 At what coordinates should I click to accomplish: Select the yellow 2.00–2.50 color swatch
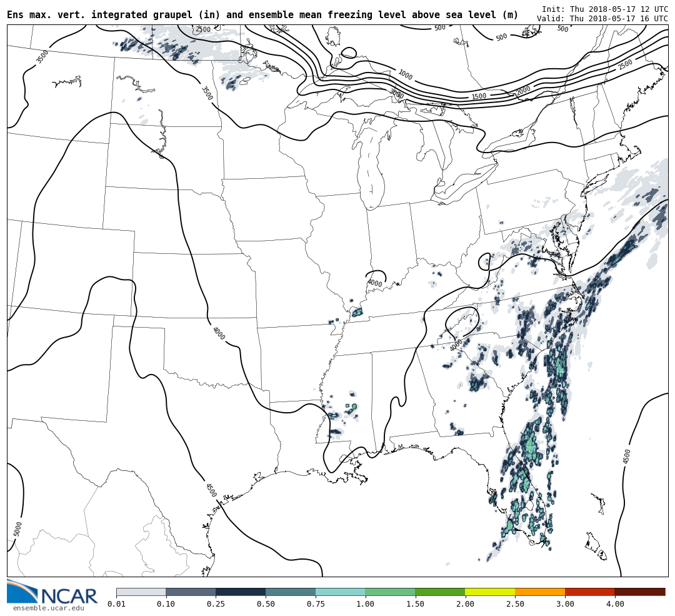489,592
